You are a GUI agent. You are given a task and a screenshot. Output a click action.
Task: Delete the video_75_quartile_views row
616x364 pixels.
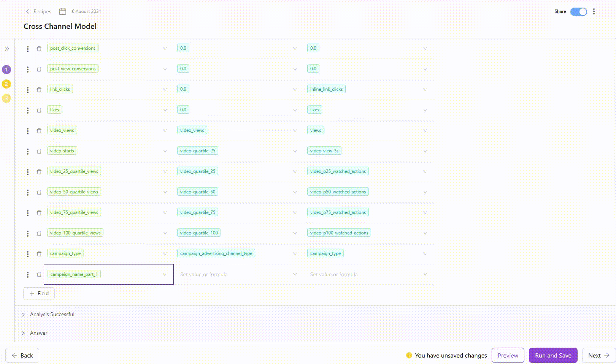39,213
